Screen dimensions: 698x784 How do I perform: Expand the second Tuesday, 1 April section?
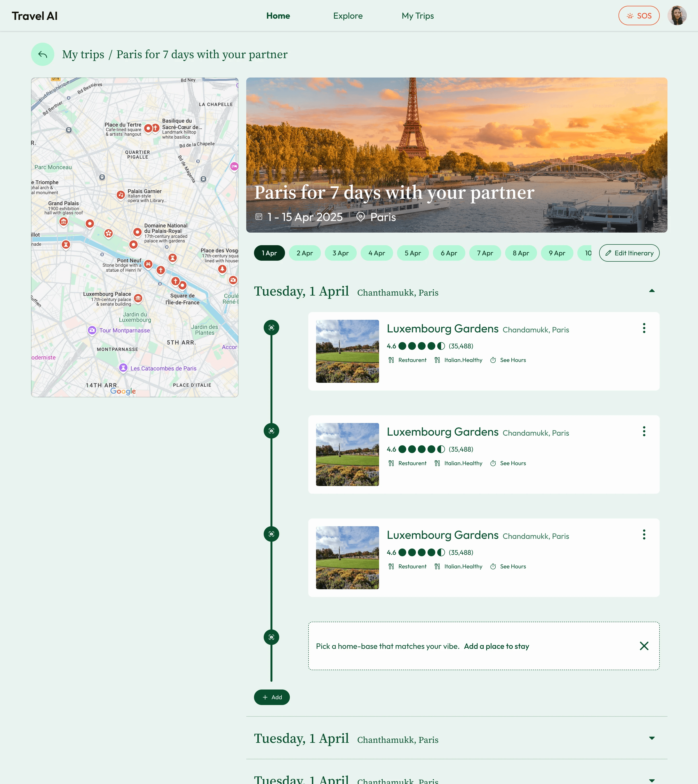coord(651,738)
